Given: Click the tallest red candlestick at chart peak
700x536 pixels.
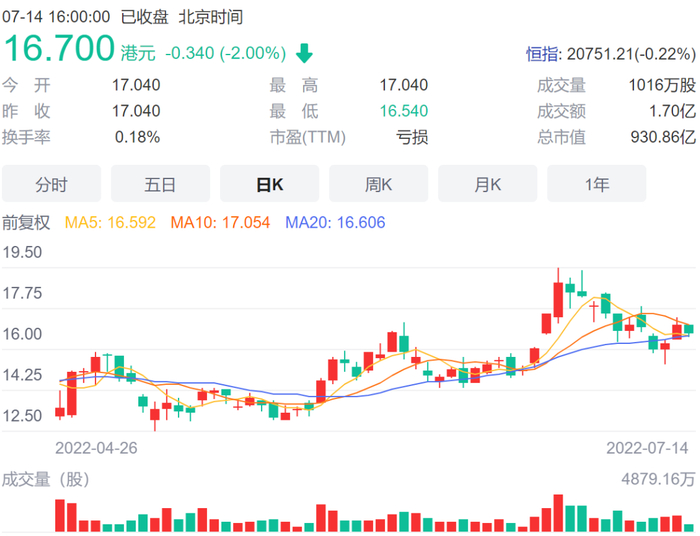Looking at the screenshot, I should point(558,299).
